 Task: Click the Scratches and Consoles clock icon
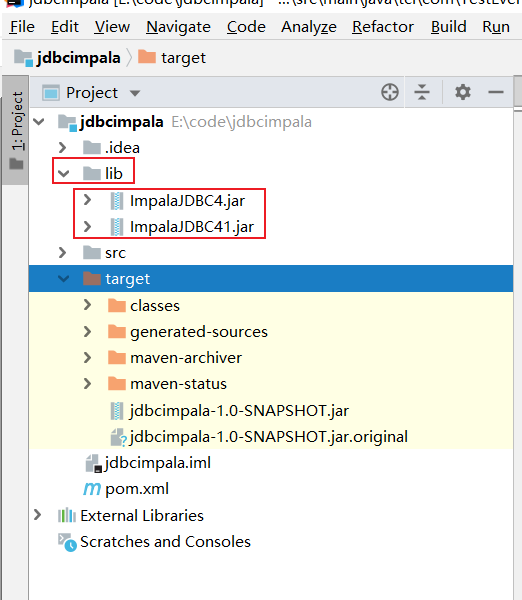[67, 542]
